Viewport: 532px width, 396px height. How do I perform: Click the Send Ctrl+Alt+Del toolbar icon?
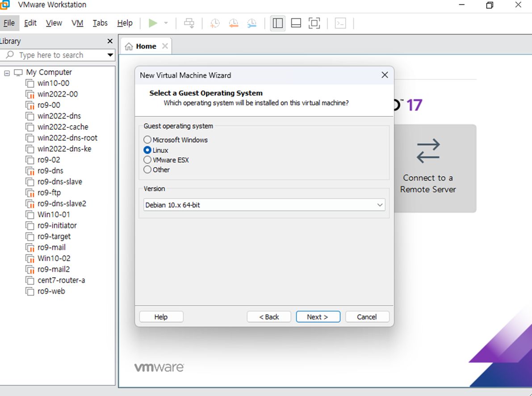point(189,23)
